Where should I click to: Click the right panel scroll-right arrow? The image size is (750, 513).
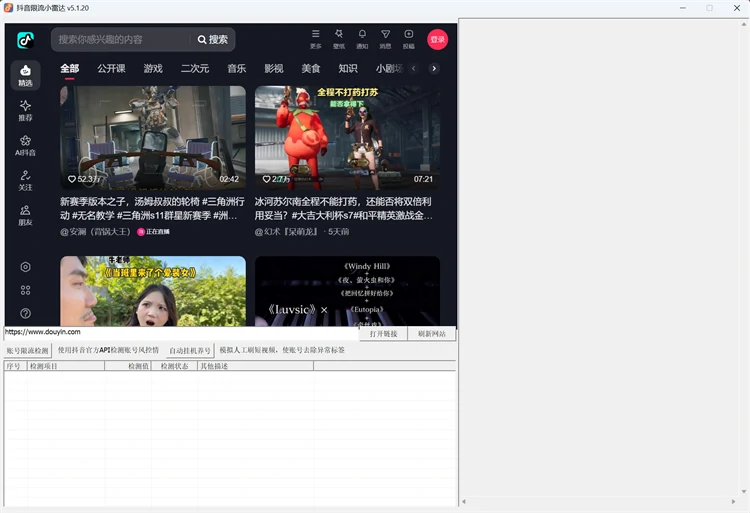point(733,502)
